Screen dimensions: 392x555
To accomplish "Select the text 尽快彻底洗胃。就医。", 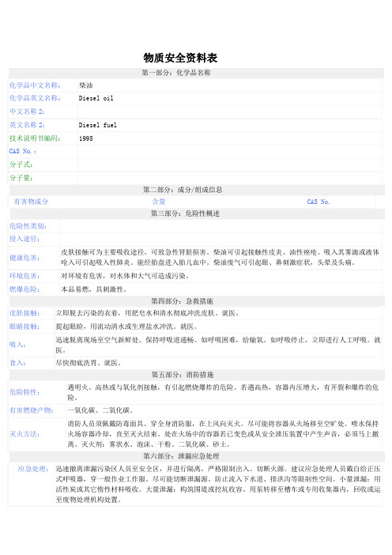I will pyautogui.click(x=88, y=363).
